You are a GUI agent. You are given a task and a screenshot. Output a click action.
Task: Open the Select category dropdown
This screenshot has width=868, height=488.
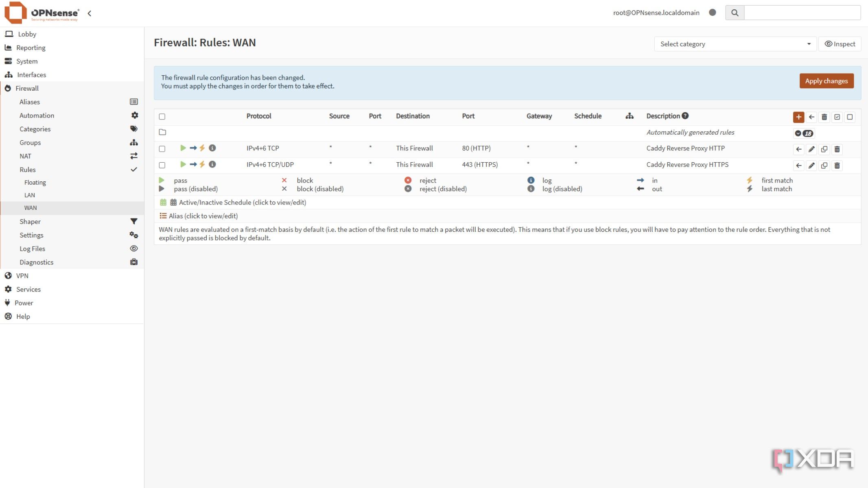735,44
